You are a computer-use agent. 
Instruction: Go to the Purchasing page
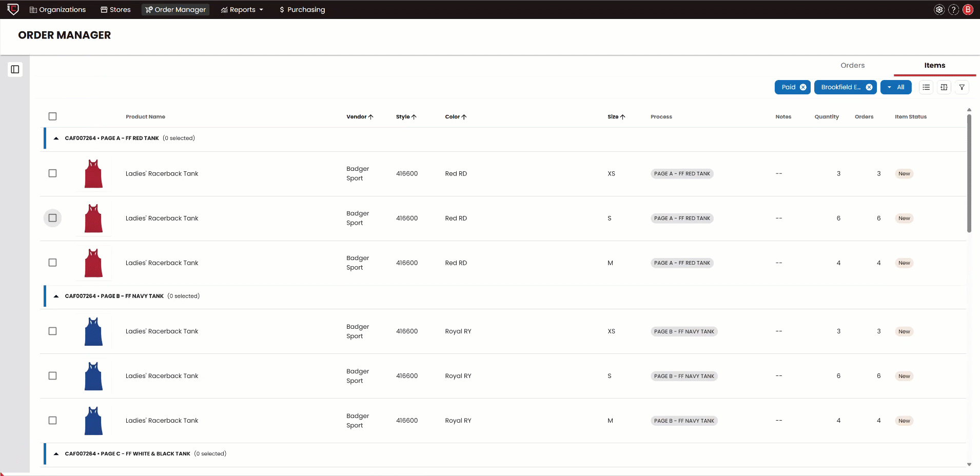tap(302, 10)
